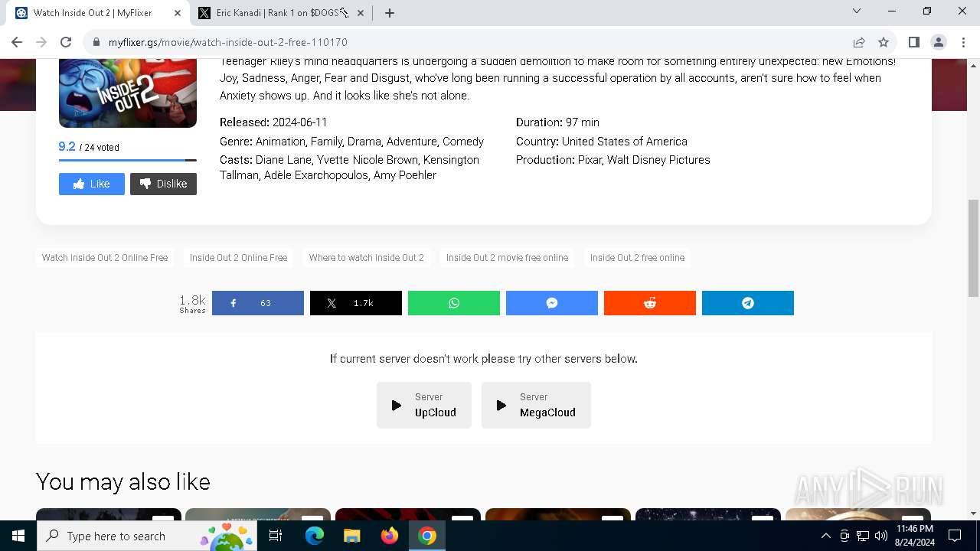Click the page vertical scrollbar

point(974,248)
